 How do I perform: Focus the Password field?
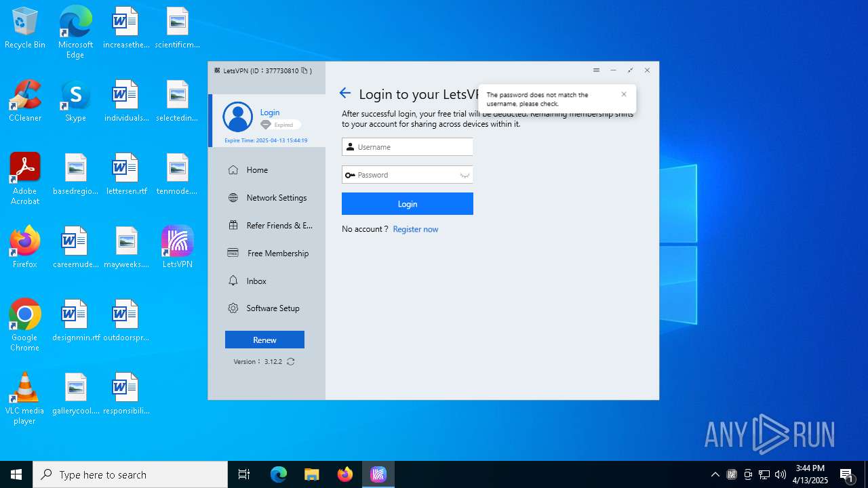[x=408, y=175]
